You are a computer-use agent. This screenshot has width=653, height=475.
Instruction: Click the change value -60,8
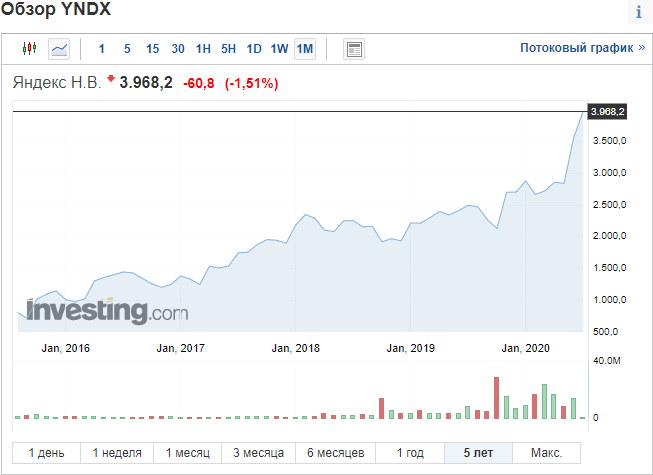pyautogui.click(x=199, y=84)
